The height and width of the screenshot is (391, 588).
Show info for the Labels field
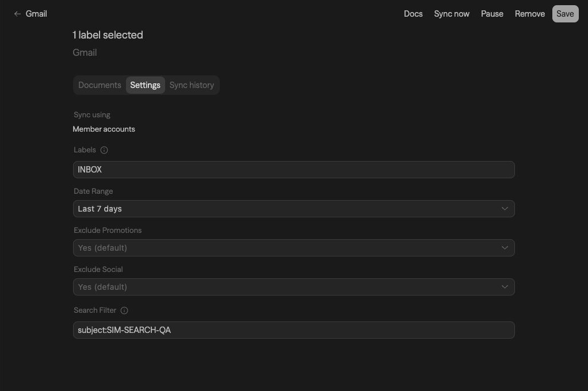(x=104, y=150)
